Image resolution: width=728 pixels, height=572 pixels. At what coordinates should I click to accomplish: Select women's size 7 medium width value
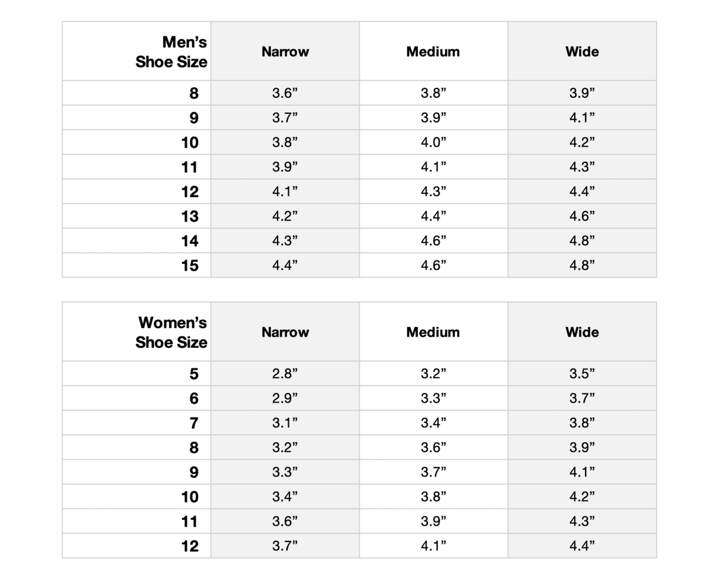tap(433, 423)
